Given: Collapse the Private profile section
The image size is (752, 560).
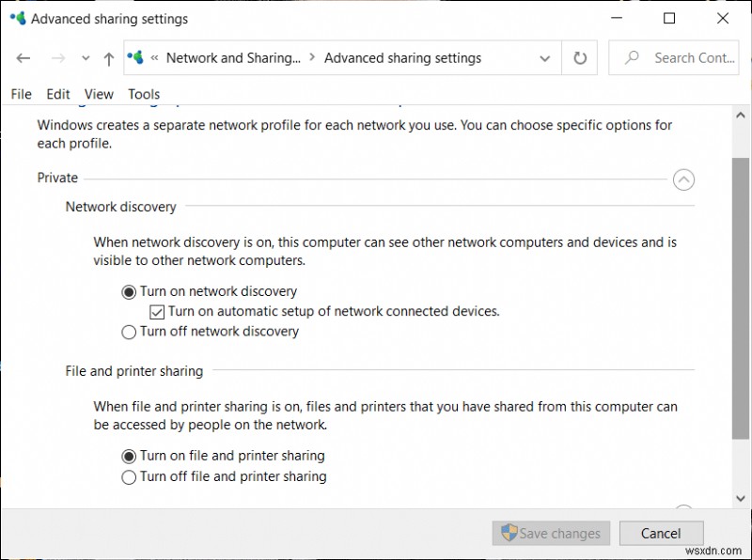Looking at the screenshot, I should [685, 179].
